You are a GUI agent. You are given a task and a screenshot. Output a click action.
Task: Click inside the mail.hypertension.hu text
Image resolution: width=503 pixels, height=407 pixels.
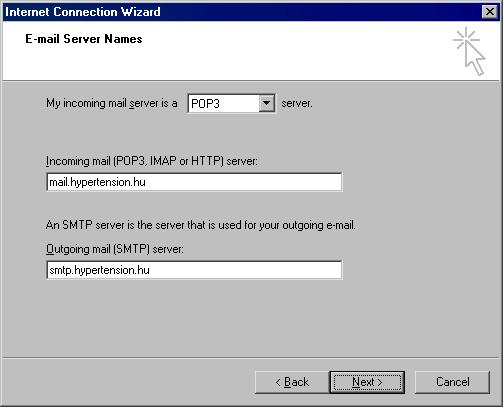pyautogui.click(x=97, y=182)
